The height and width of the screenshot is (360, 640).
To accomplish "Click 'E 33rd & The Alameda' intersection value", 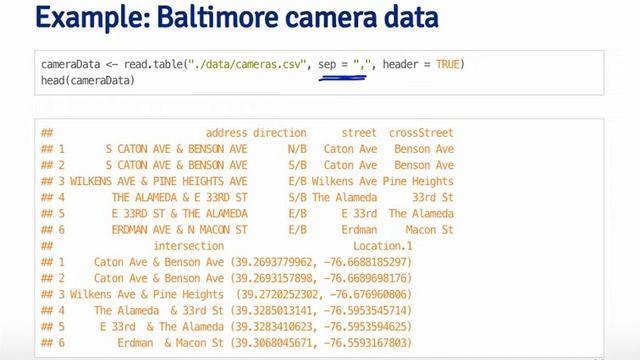I will 162,327.
